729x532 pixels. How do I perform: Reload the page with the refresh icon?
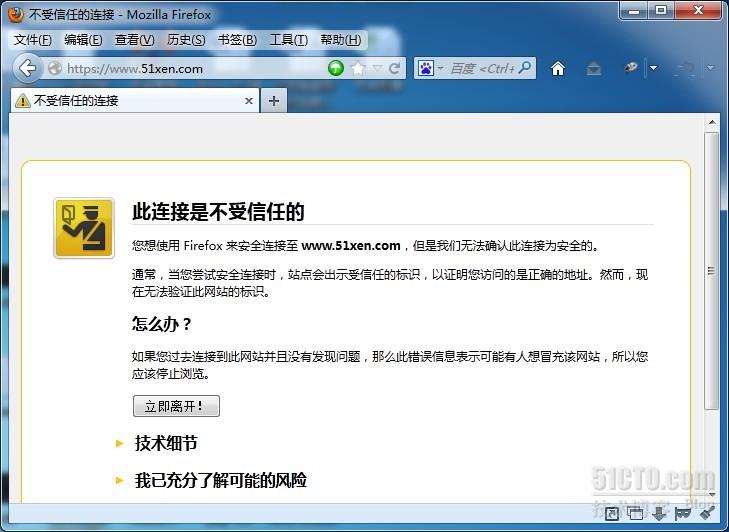pyautogui.click(x=394, y=68)
